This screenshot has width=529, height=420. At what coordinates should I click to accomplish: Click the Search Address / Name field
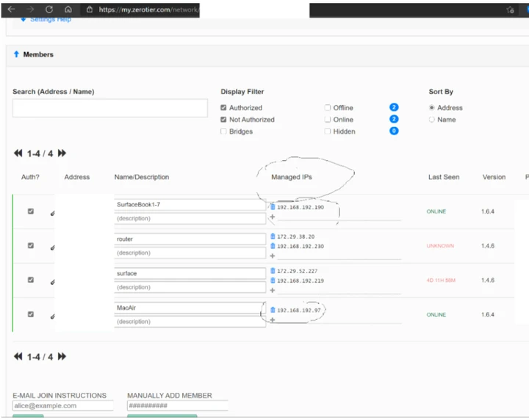pyautogui.click(x=110, y=108)
